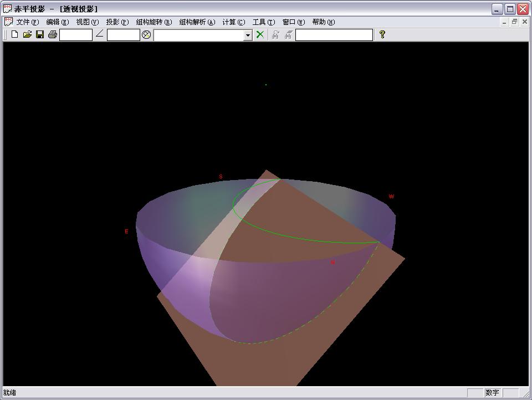Click the first input field after print icon
The image size is (532, 400).
[76, 35]
